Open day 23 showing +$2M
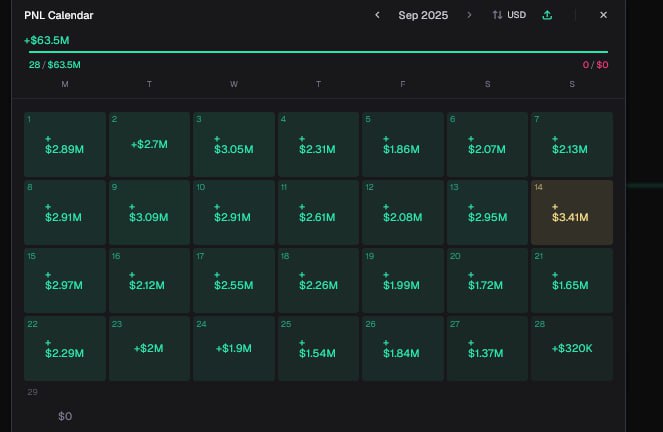This screenshot has height=432, width=663. click(149, 349)
